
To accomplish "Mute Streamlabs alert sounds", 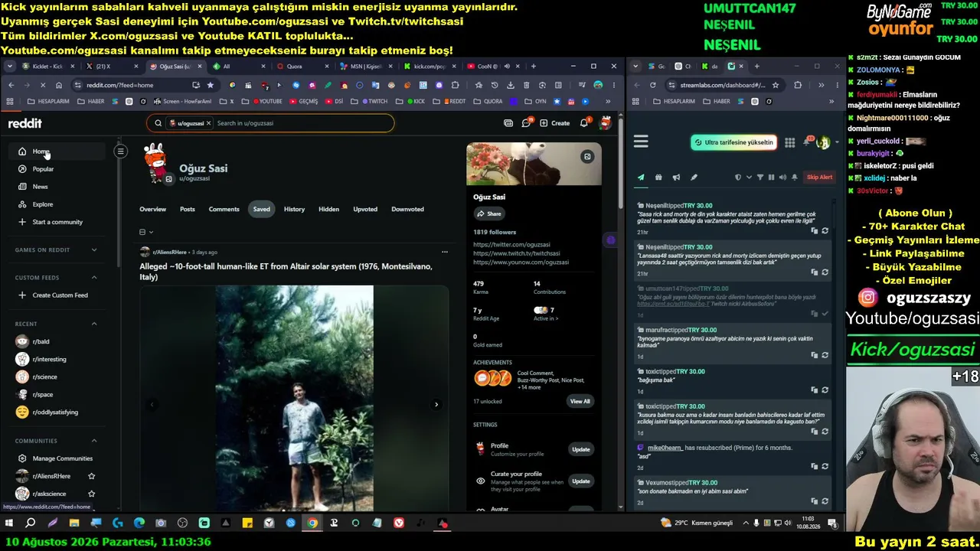I will (x=782, y=178).
